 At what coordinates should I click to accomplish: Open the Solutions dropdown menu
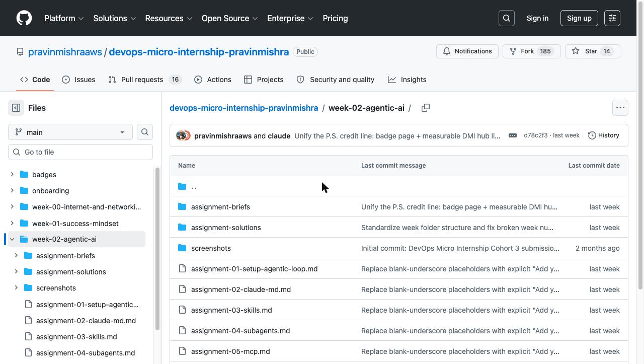(x=115, y=18)
